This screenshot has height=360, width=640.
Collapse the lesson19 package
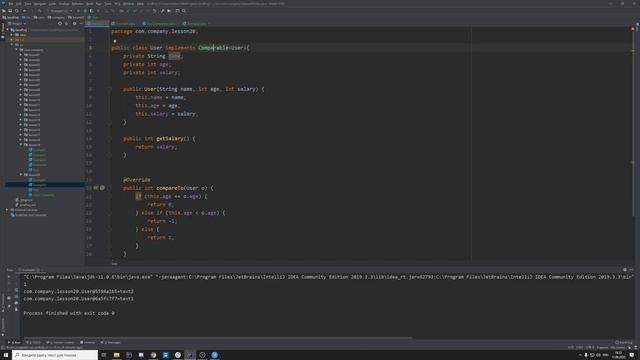pyautogui.click(x=21, y=144)
